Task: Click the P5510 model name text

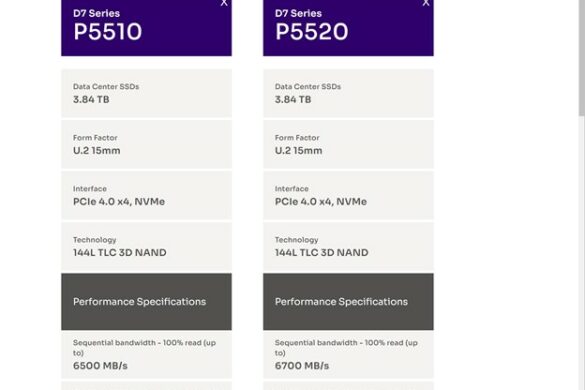Action: 107,32
